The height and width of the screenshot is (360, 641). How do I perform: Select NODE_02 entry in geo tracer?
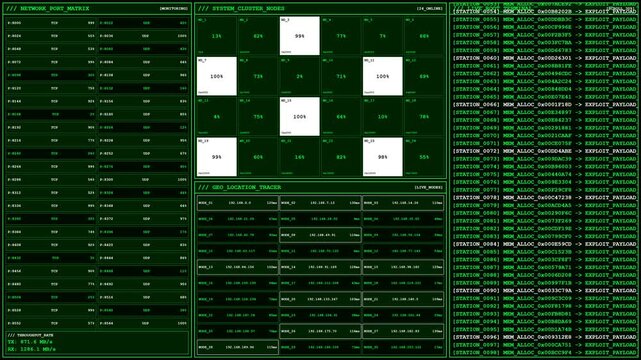pos(320,203)
